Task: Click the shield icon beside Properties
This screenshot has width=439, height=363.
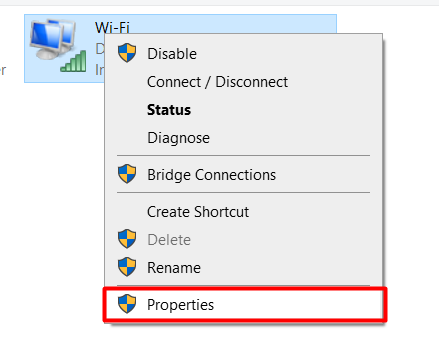Action: point(127,304)
